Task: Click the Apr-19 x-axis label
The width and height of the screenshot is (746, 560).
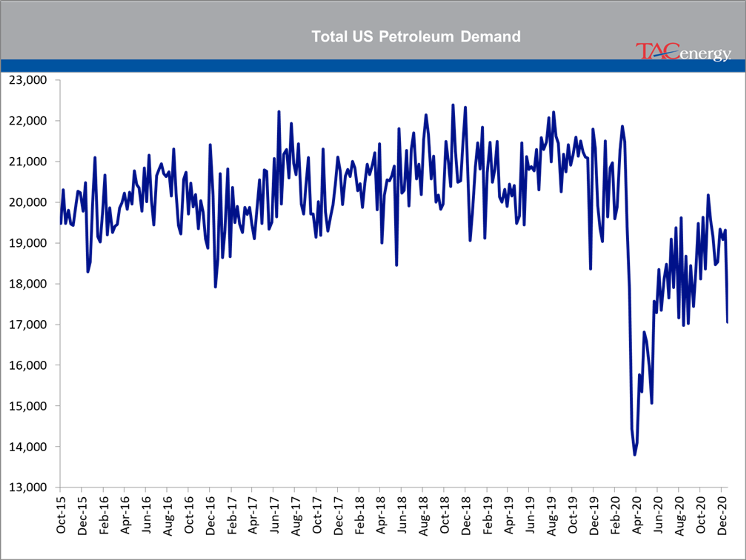Action: coord(508,515)
